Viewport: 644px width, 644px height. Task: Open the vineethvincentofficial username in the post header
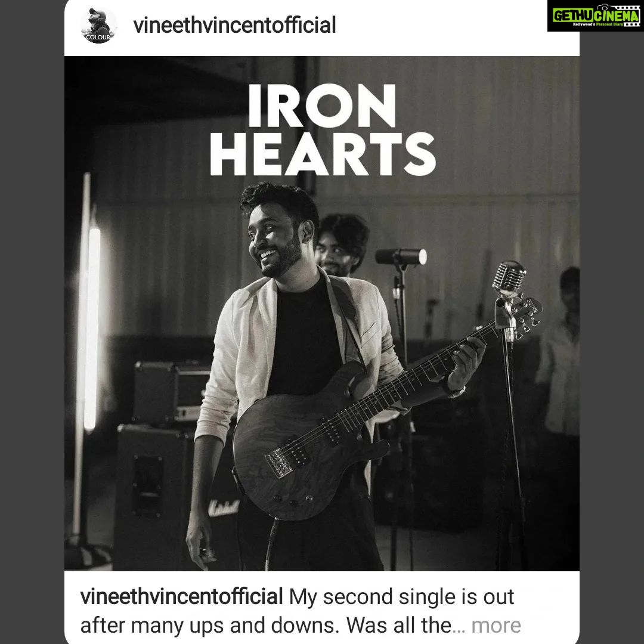pos(234,25)
